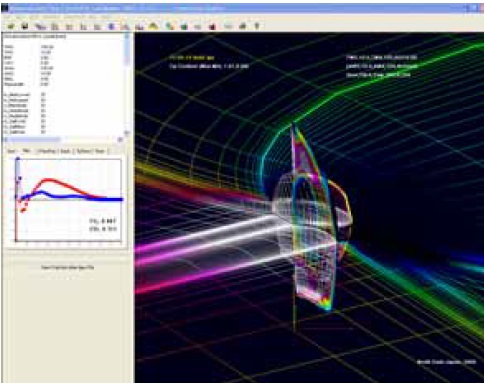Image resolution: width=485 pixels, height=384 pixels.
Task: Click the gray printer-like toolbar icon
Action: click(x=242, y=26)
